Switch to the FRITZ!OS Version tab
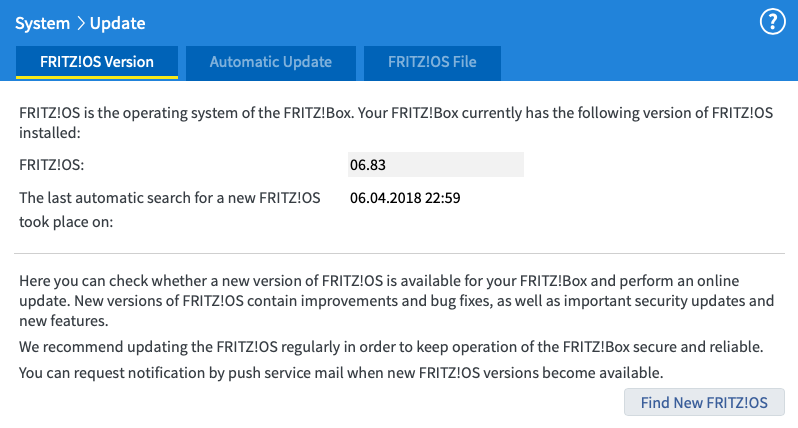The width and height of the screenshot is (798, 428). click(x=97, y=62)
